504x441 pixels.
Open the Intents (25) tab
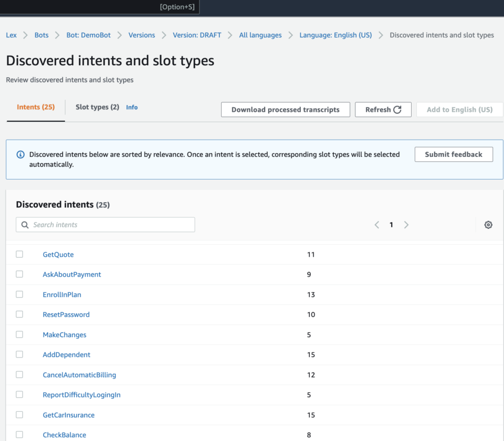pos(35,107)
